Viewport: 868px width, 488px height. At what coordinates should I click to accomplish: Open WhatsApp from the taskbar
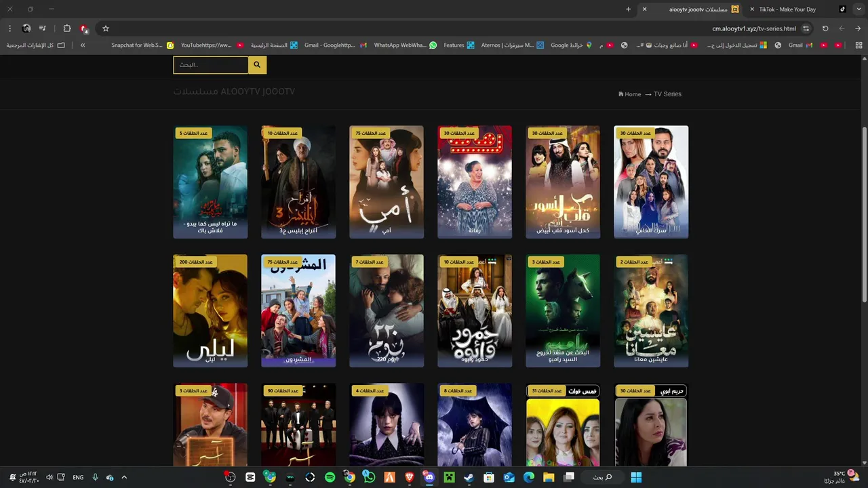click(x=369, y=477)
